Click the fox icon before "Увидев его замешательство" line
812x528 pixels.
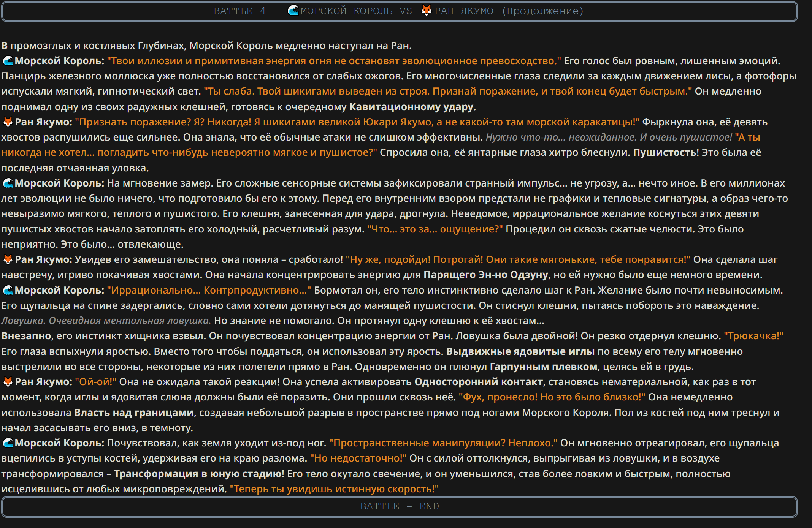[x=8, y=259]
